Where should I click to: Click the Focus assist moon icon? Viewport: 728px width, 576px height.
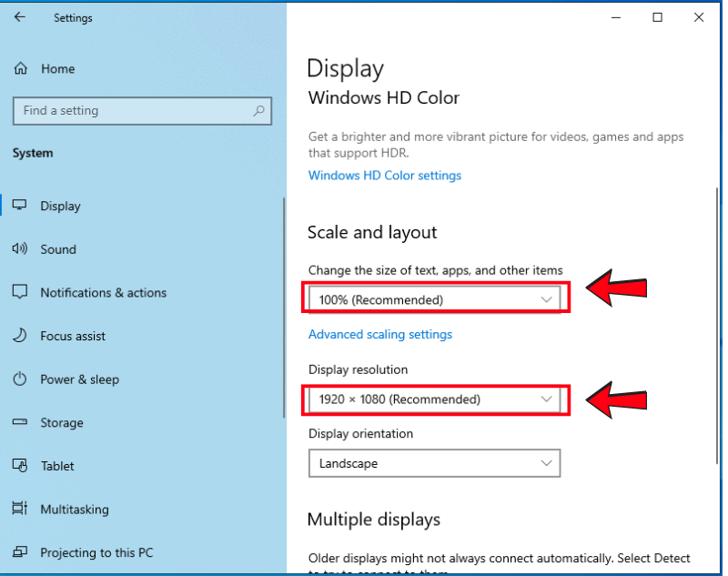[x=20, y=336]
